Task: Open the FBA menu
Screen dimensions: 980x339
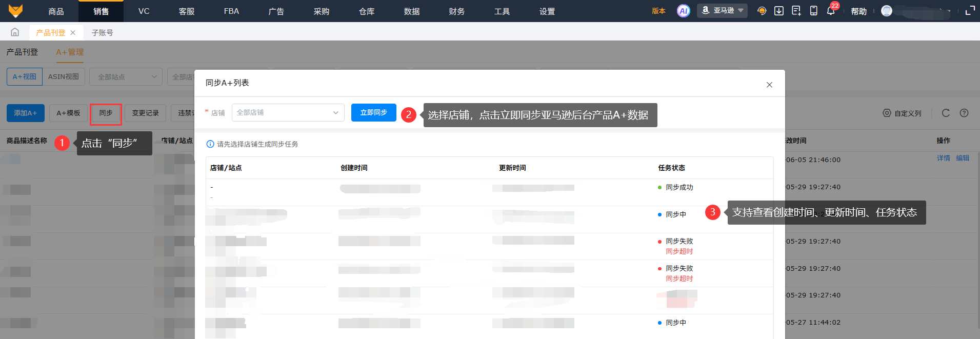Action: 232,11
